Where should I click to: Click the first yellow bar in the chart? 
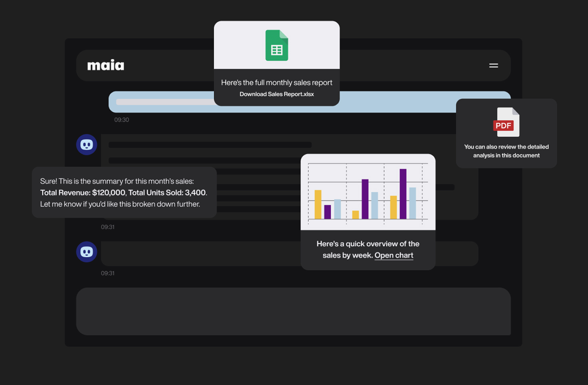click(x=318, y=204)
